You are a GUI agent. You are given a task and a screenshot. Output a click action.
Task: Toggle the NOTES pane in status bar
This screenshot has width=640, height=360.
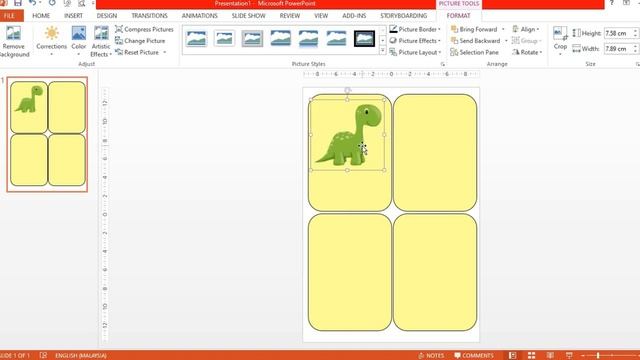431,356
